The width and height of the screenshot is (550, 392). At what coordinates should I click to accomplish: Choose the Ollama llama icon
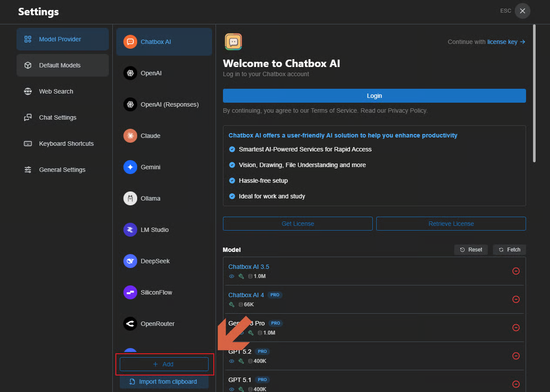[130, 198]
